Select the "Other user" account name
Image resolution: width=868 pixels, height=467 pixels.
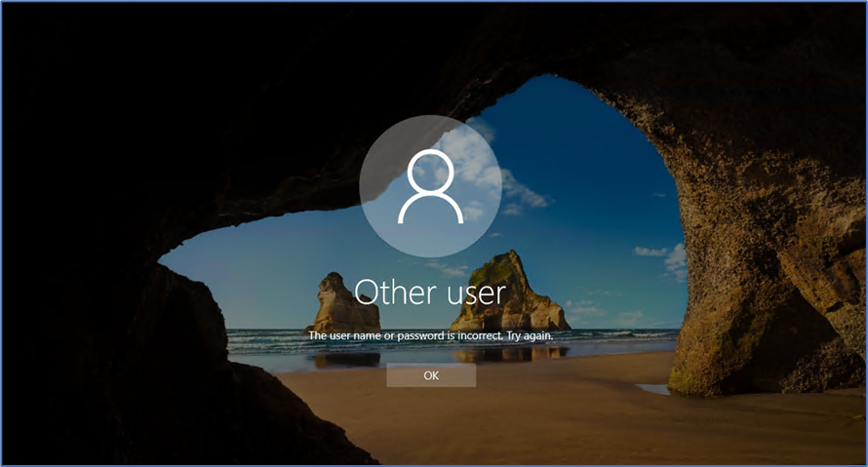pos(430,291)
